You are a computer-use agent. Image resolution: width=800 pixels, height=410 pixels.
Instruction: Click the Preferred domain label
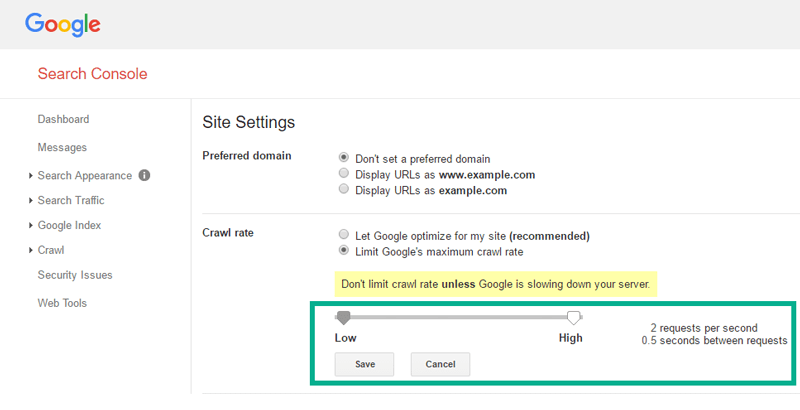point(247,156)
